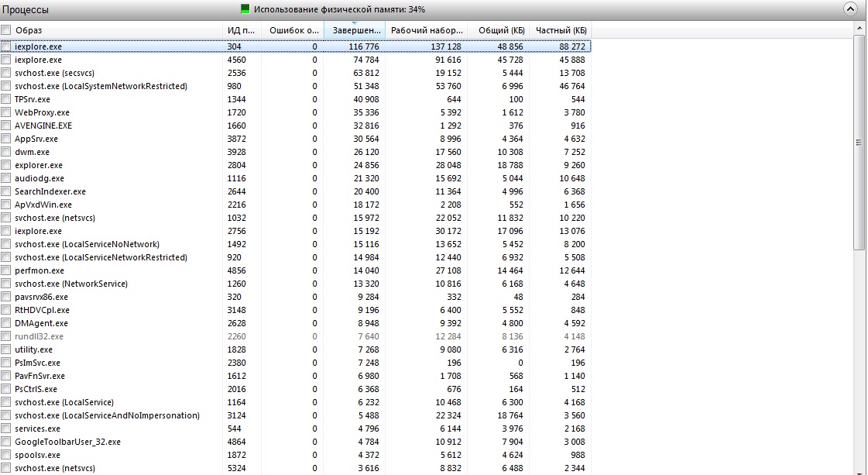Select the svchost.exe (LocalService) row
Viewport: 868px width, 475px height.
point(296,402)
